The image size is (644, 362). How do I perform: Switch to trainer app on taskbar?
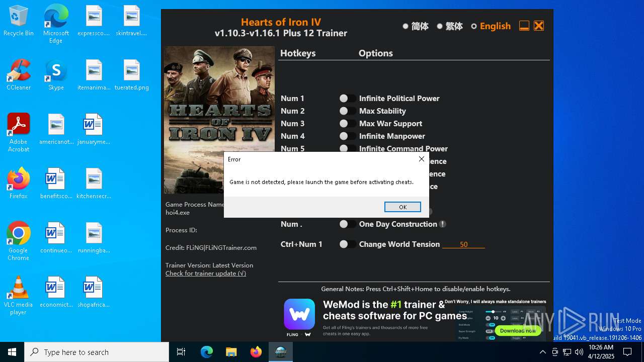tap(281, 352)
